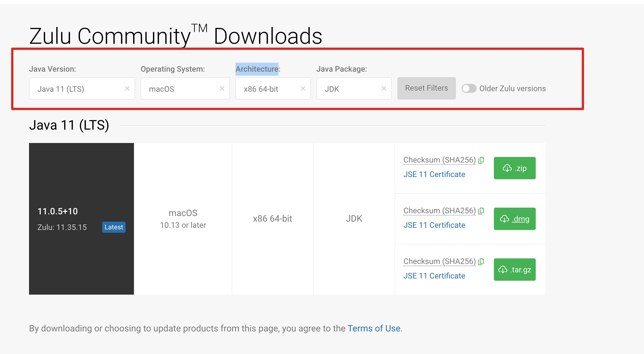Copy checksum icon in the .zip row
This screenshot has width=644, height=354.
tap(481, 160)
